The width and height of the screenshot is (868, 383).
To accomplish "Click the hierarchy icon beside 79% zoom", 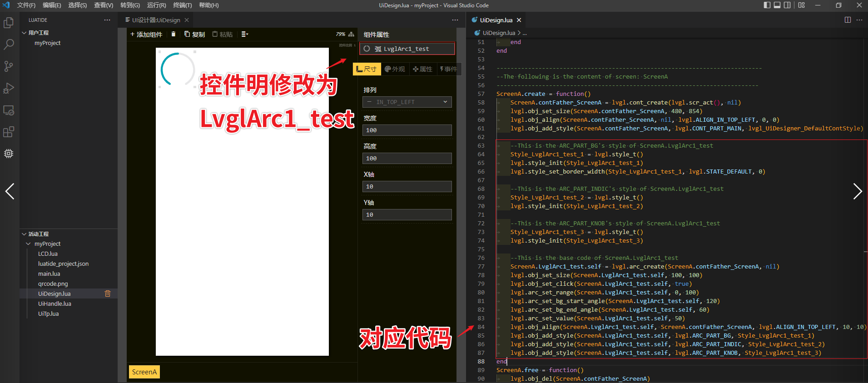I will point(351,34).
